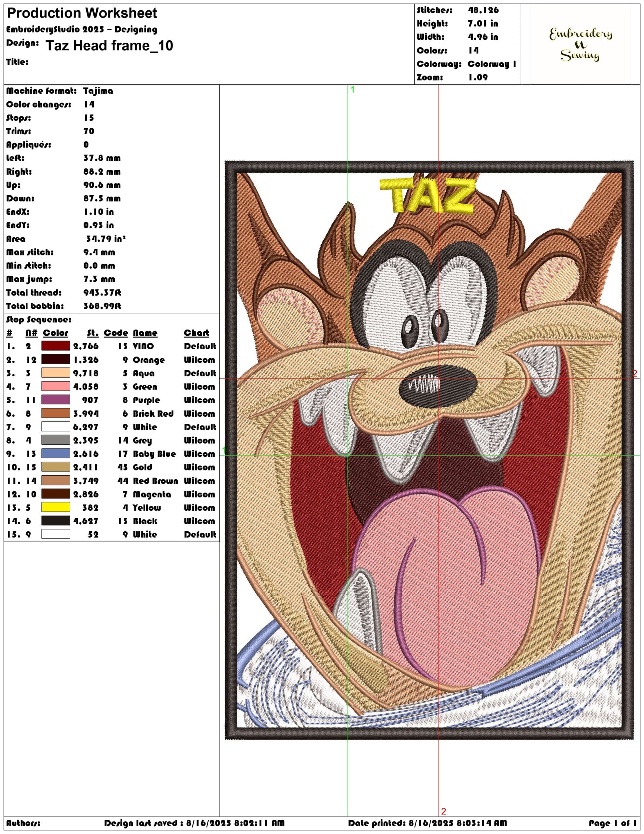The width and height of the screenshot is (644, 834).
Task: Select the zoom value 1.09
Action: (x=478, y=77)
